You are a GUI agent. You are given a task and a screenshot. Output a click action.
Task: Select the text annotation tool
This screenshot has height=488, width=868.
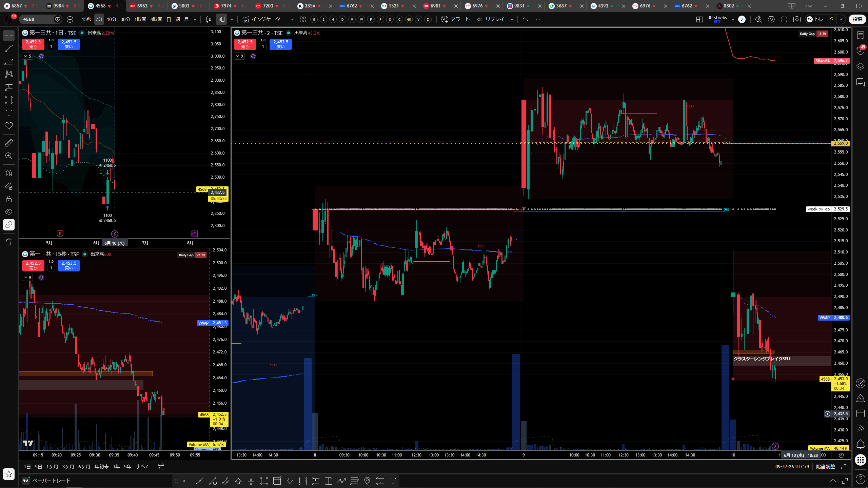(x=9, y=113)
